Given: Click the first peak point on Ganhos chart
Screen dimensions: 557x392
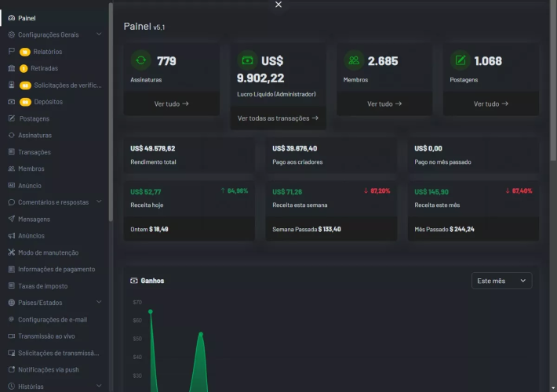Looking at the screenshot, I should [151, 311].
